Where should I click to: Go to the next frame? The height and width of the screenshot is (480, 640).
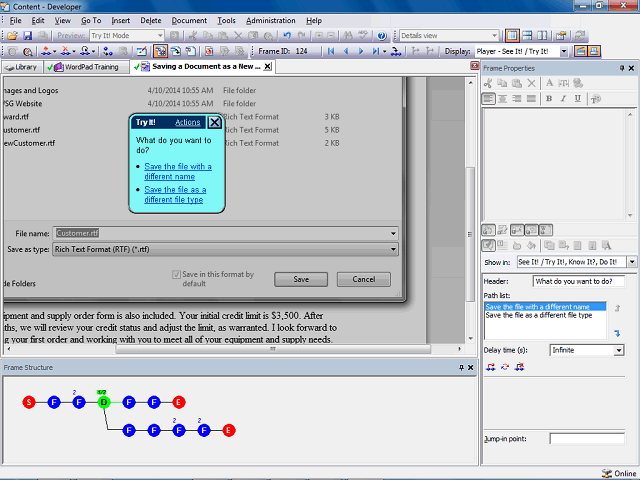[361, 51]
